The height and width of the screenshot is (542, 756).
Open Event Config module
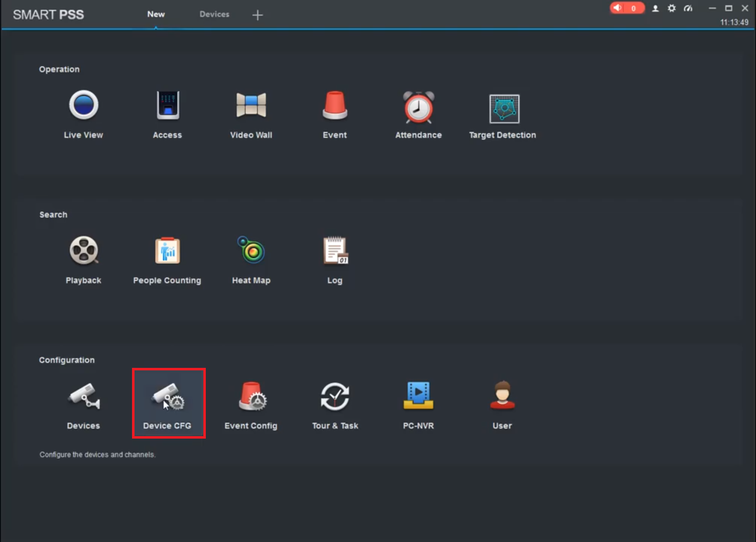click(251, 405)
